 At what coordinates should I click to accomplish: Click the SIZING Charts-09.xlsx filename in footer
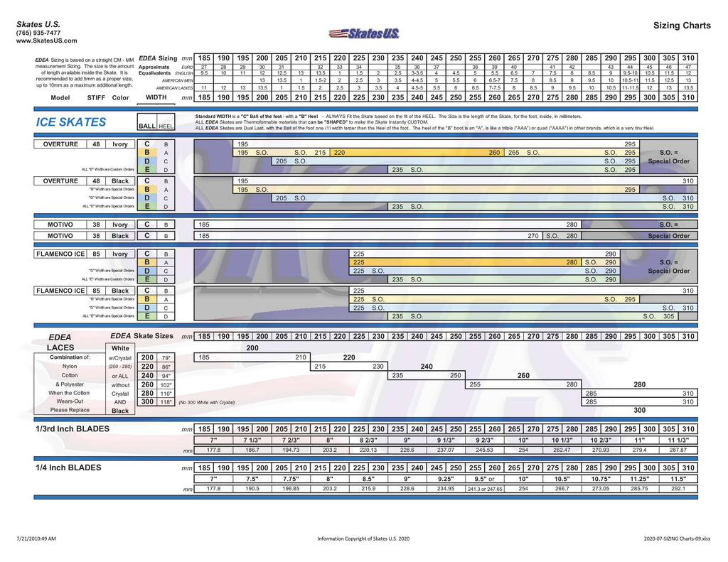[x=677, y=539]
